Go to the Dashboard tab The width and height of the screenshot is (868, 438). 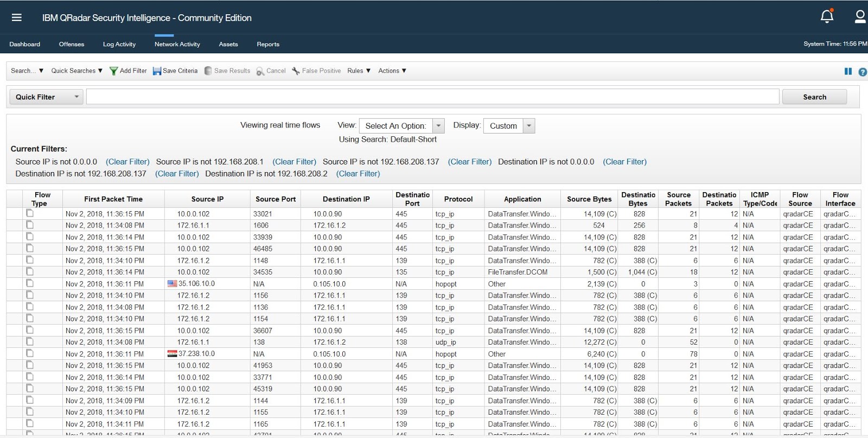pos(25,44)
